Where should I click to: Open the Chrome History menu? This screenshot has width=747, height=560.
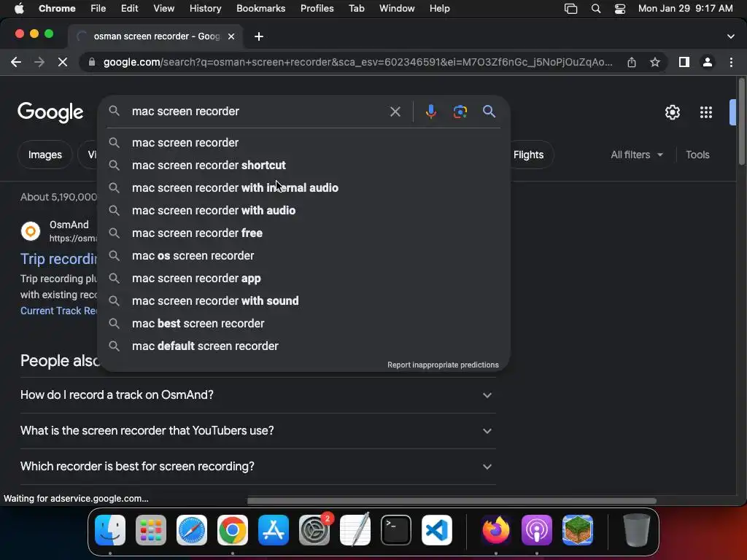205,9
